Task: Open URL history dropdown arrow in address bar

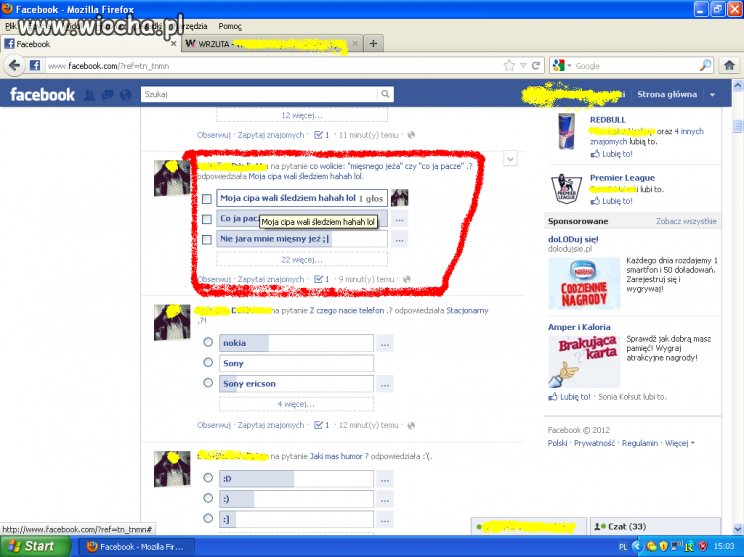Action: click(x=523, y=65)
